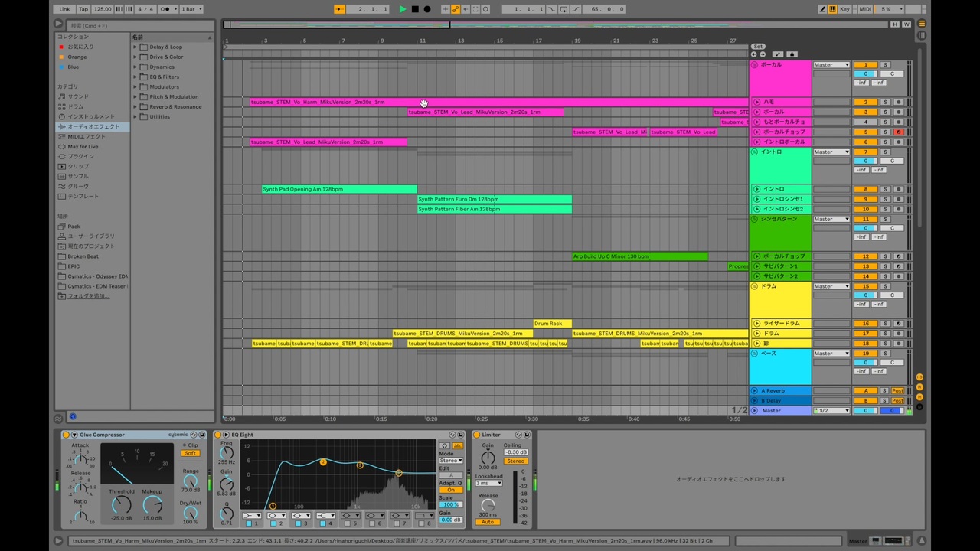Toggle the Follow playback button
The height and width of the screenshot is (551, 980).
pos(339,9)
